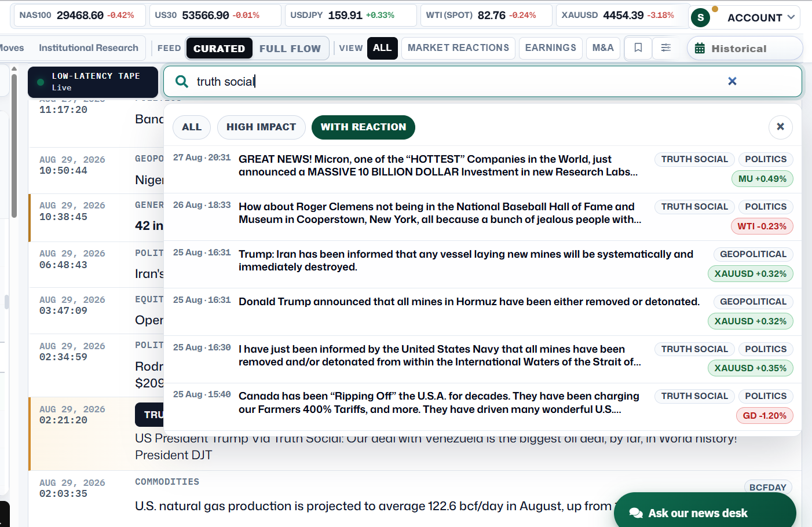Expand the ACCOUNT dropdown chevron
The image size is (812, 527).
click(x=791, y=17)
